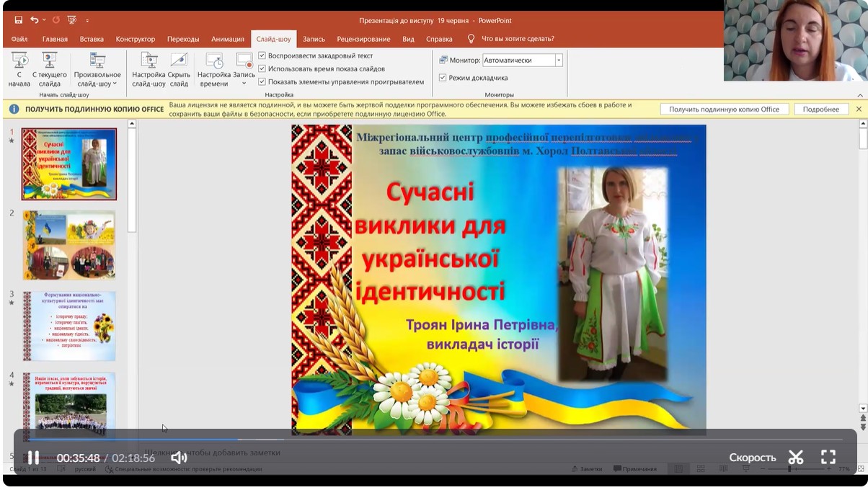Click the lightbulb 'Что вы хотите сделать?' search
This screenshot has width=868, height=490.
[x=511, y=39]
